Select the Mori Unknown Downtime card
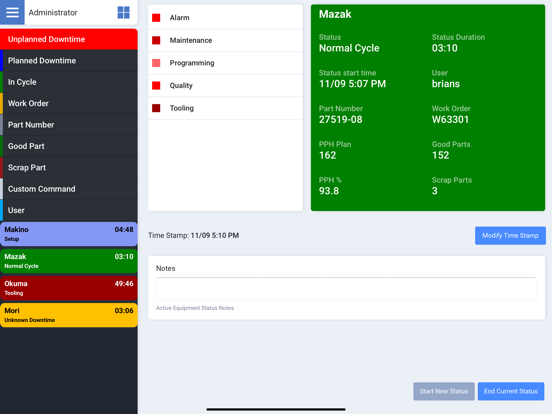552x414 pixels. pyautogui.click(x=69, y=315)
